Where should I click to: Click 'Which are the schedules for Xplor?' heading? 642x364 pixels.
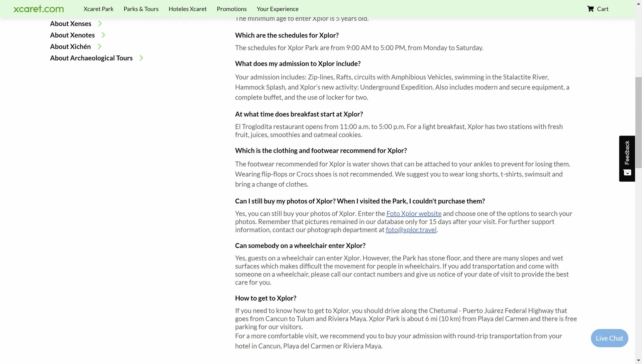[x=287, y=35]
